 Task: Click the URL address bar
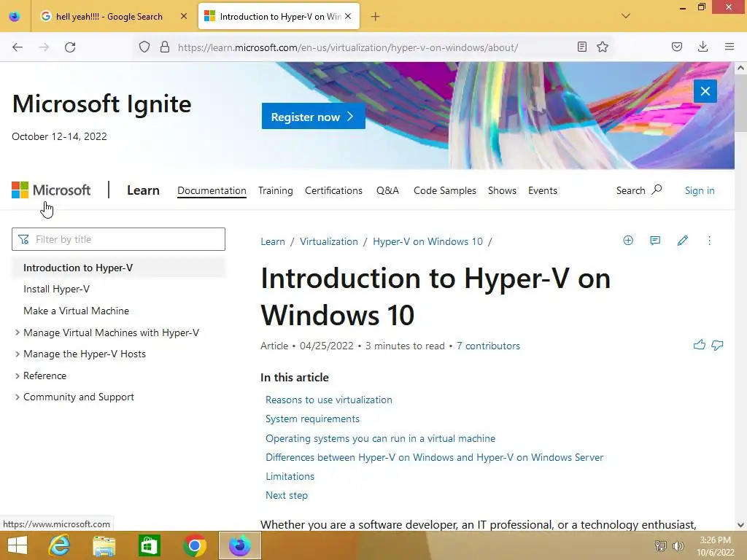point(348,47)
